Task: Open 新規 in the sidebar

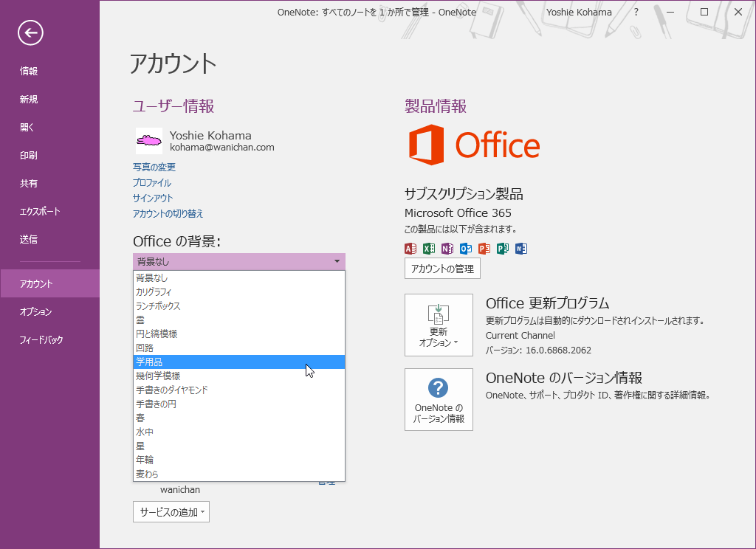Action: [x=49, y=100]
